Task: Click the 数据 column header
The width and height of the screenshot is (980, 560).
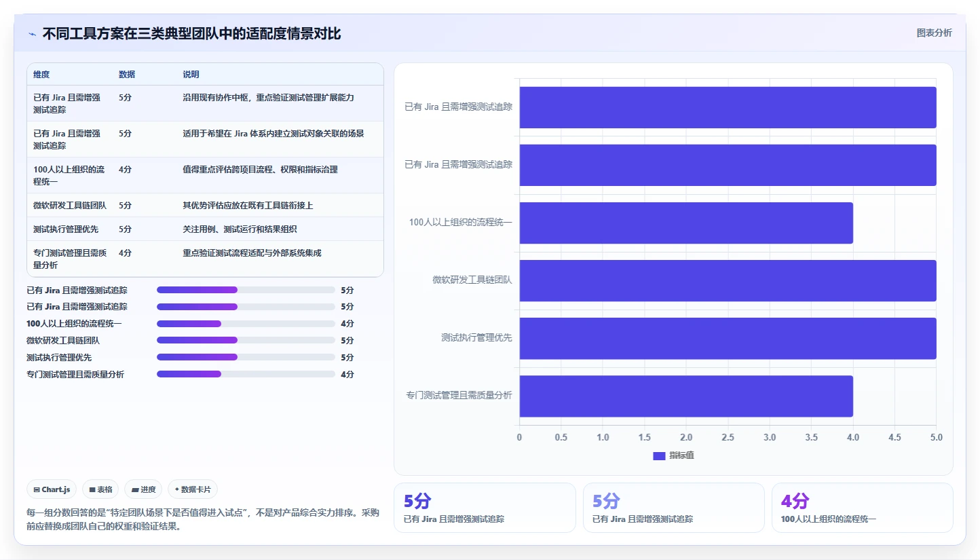Action: tap(127, 75)
